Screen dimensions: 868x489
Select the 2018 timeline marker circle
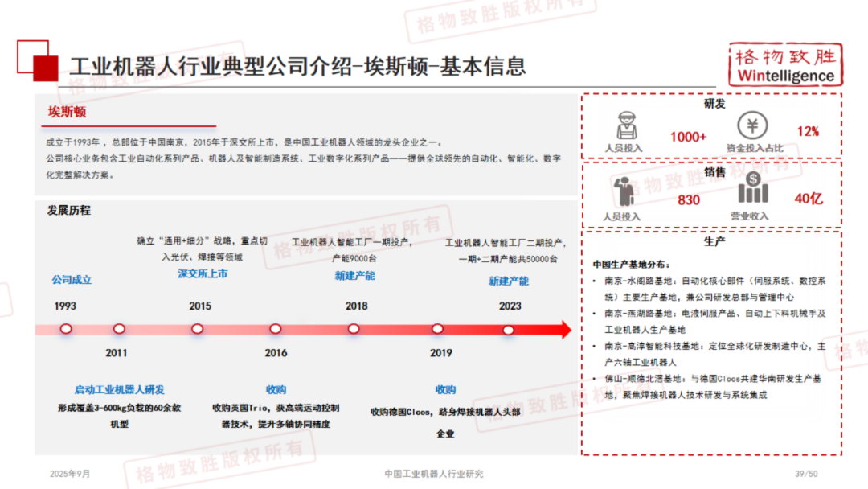click(353, 329)
